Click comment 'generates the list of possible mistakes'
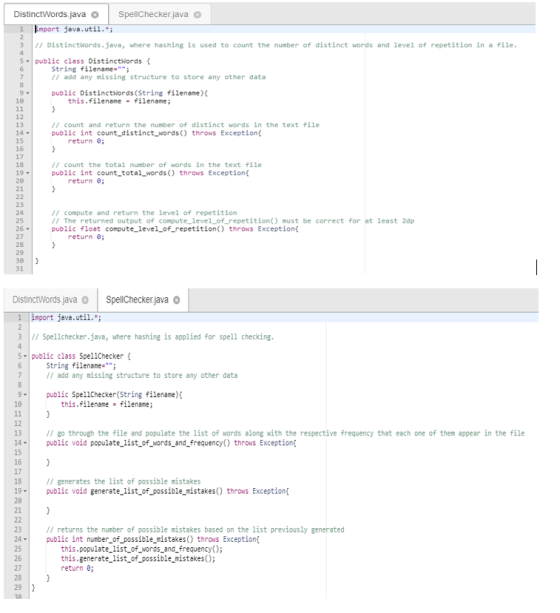This screenshot has width=560, height=613. tap(123, 482)
